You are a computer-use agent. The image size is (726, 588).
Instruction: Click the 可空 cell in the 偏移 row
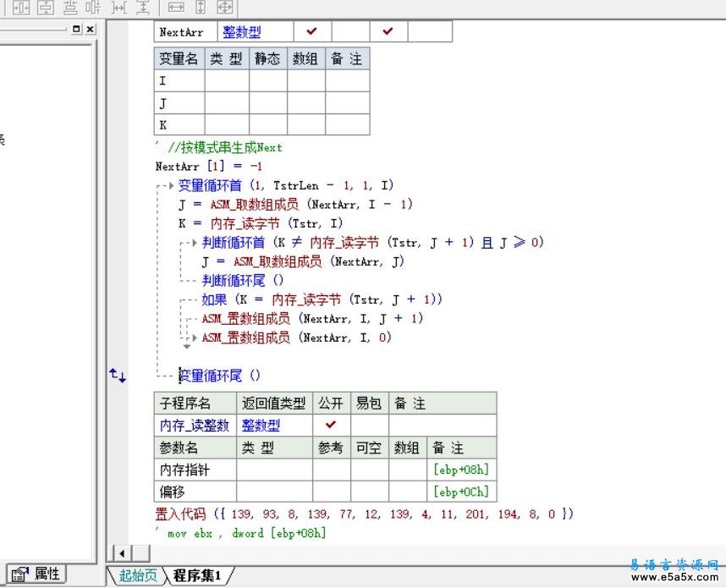coord(370,492)
